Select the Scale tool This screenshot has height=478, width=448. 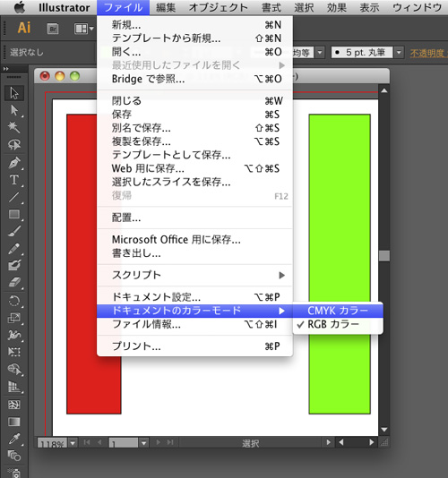pos(14,318)
